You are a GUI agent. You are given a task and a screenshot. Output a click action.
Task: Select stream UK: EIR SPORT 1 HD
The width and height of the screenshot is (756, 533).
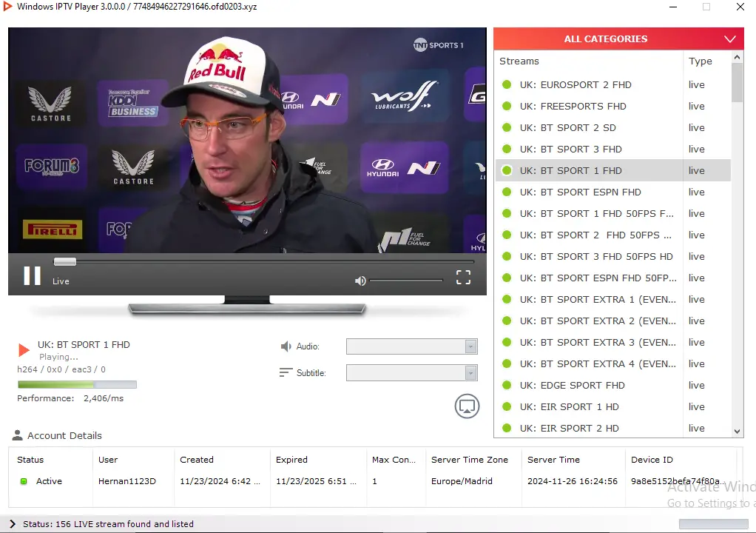tap(612, 406)
